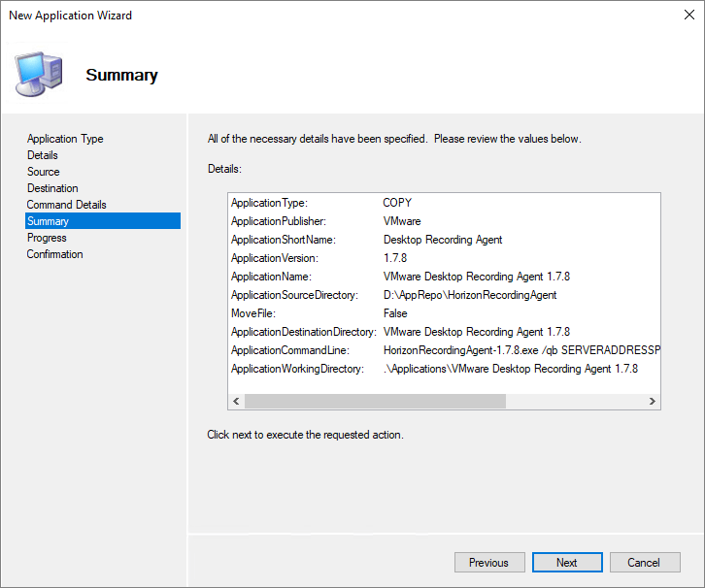Click the ApplicationVersion 1.7.8 row
This screenshot has width=705, height=588.
point(395,258)
